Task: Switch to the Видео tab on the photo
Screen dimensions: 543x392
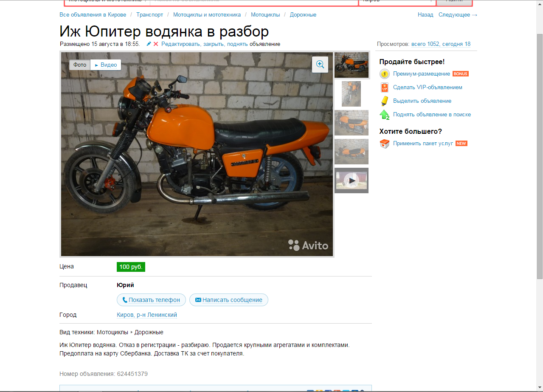Action: (x=106, y=65)
